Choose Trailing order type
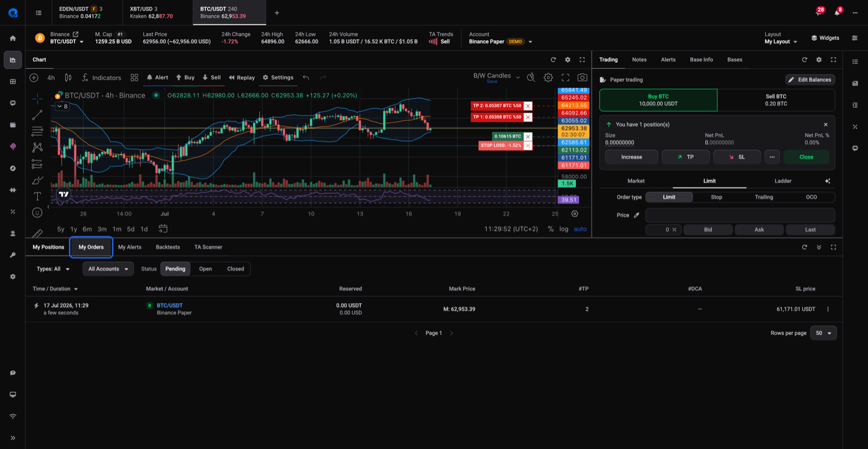The height and width of the screenshot is (449, 868). coord(764,197)
